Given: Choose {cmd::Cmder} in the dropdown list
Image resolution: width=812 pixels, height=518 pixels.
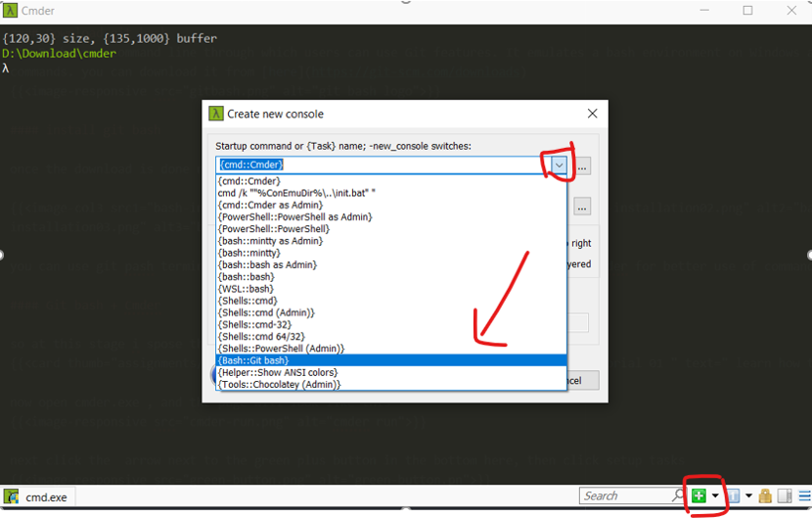Looking at the screenshot, I should coord(391,181).
